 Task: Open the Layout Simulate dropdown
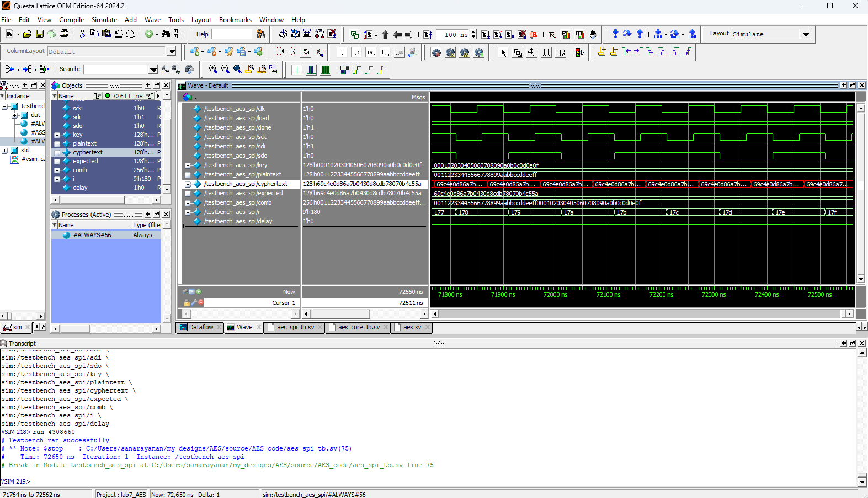pos(806,34)
